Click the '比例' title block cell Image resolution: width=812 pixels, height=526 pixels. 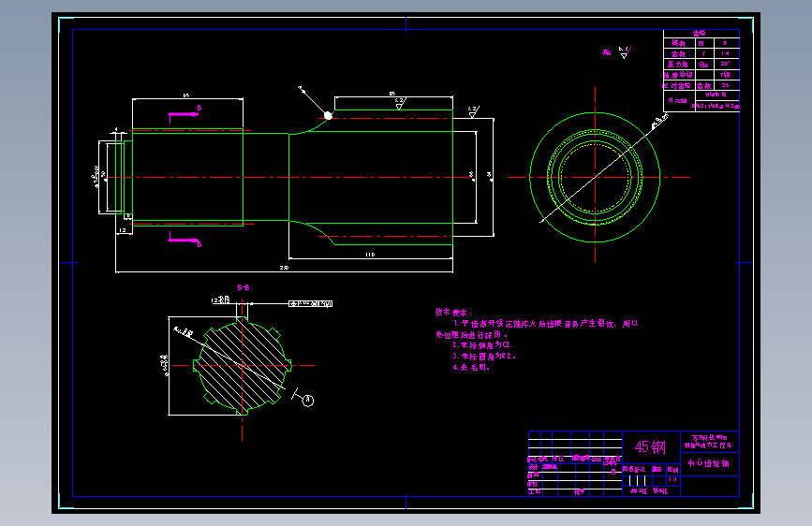[672, 470]
